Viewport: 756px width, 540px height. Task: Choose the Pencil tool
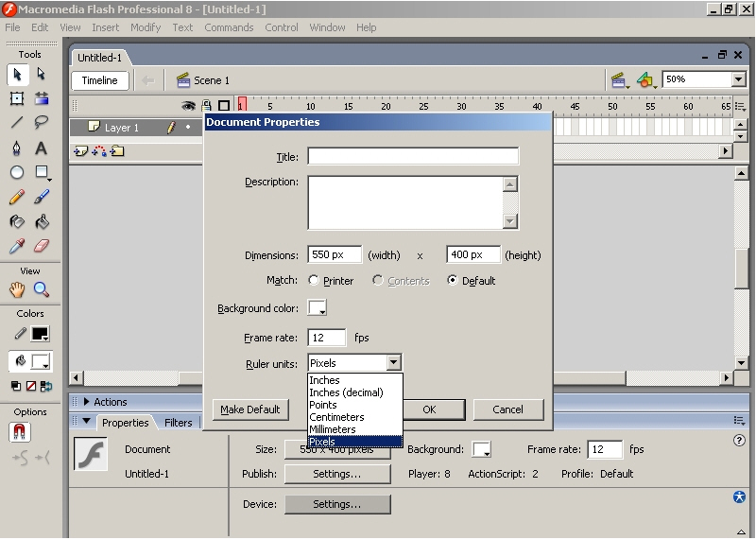pyautogui.click(x=17, y=197)
